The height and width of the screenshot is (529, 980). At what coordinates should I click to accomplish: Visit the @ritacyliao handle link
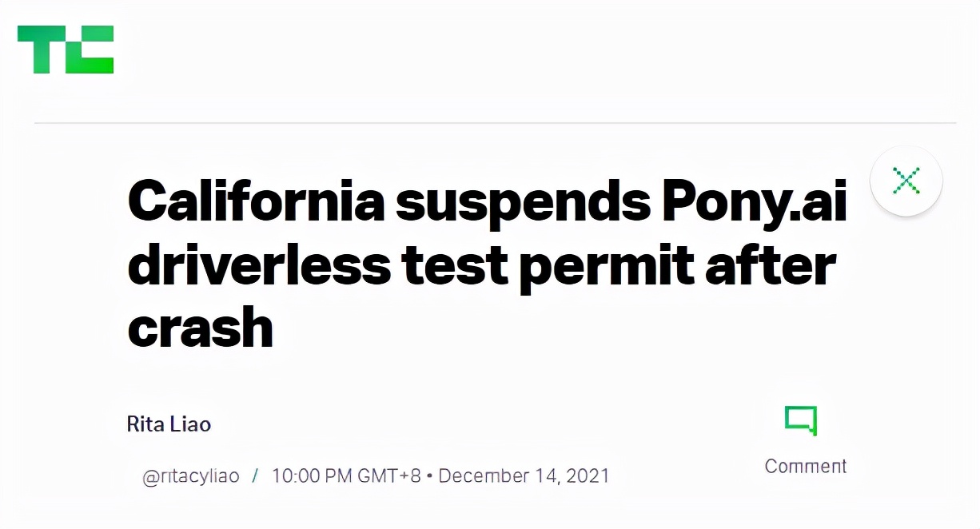190,476
